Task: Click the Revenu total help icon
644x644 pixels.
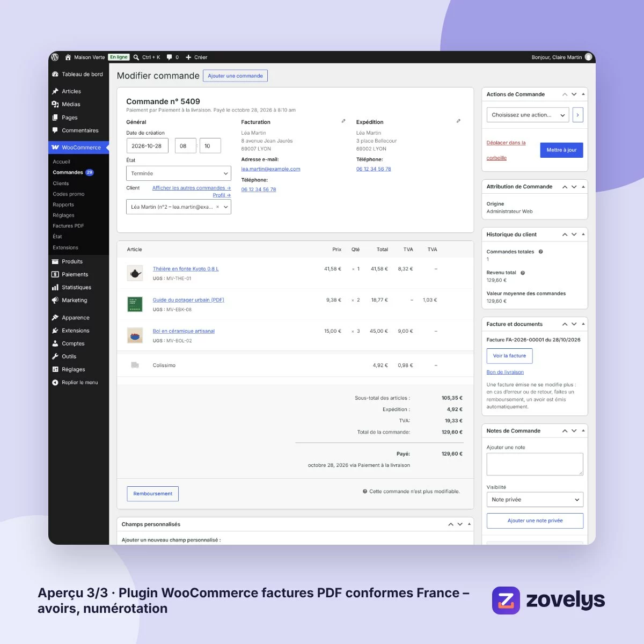Action: [x=523, y=273]
